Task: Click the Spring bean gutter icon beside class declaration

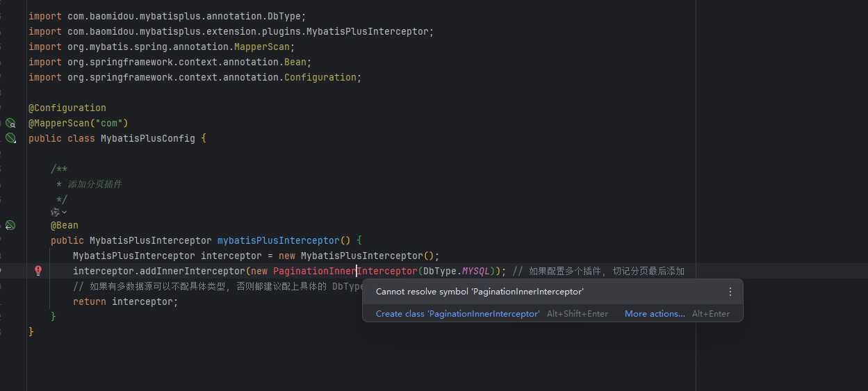Action: click(10, 138)
